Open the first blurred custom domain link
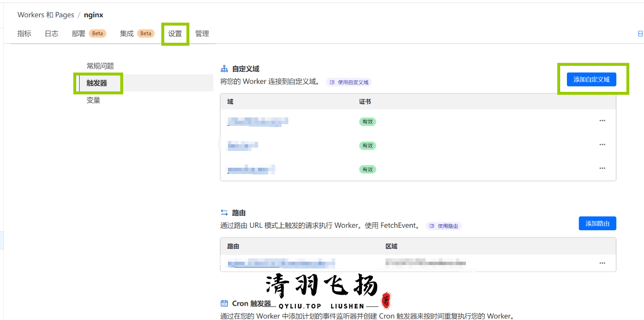 258,121
